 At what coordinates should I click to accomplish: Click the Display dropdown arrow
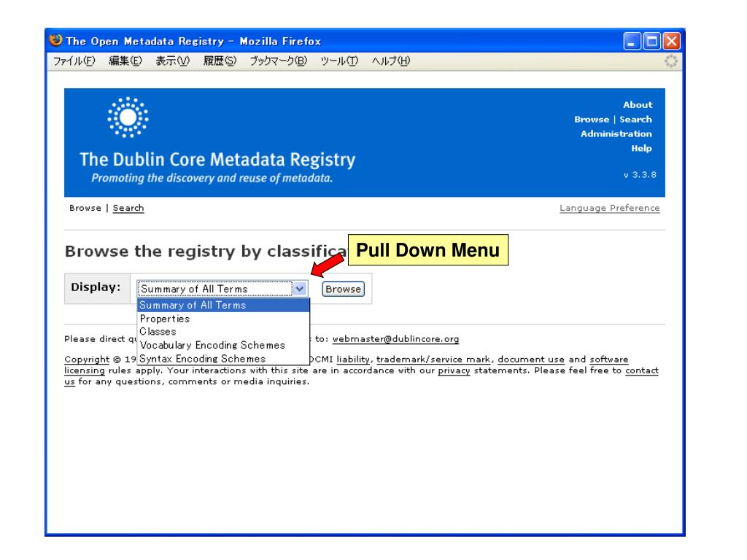(x=300, y=289)
